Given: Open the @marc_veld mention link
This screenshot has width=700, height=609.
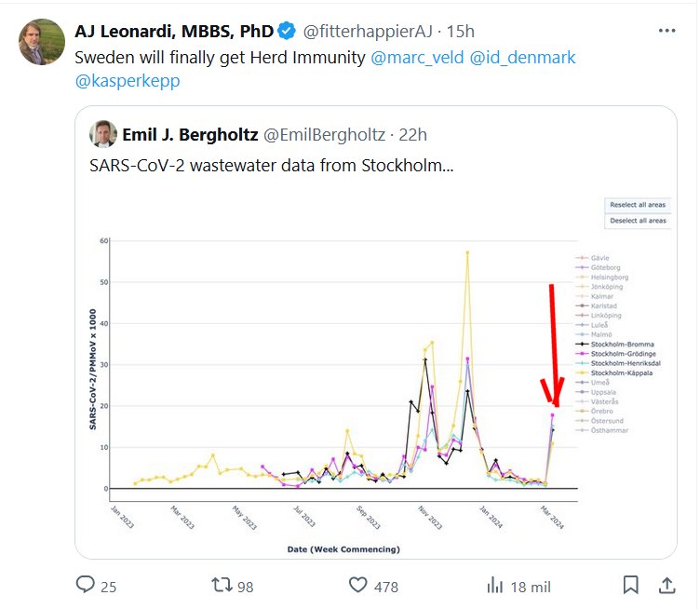Looking at the screenshot, I should point(415,58).
